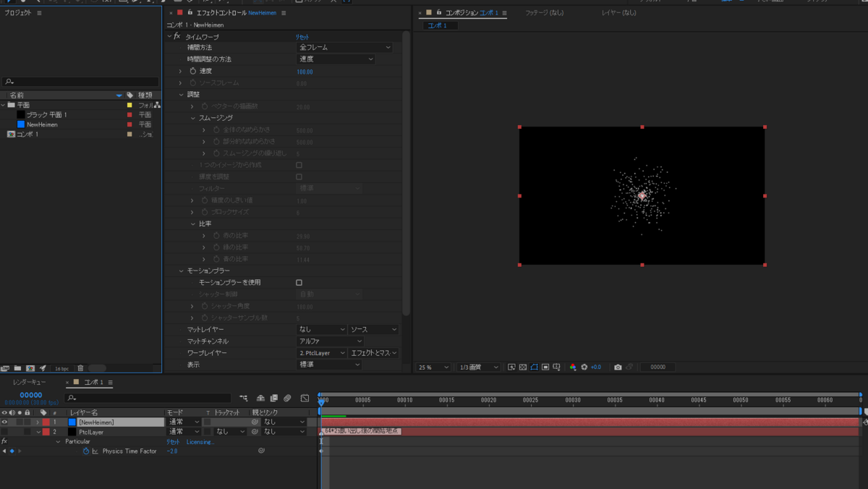The width and height of the screenshot is (868, 489).
Task: Click the composition mini-flowchart icon in timeline
Action: coord(244,398)
